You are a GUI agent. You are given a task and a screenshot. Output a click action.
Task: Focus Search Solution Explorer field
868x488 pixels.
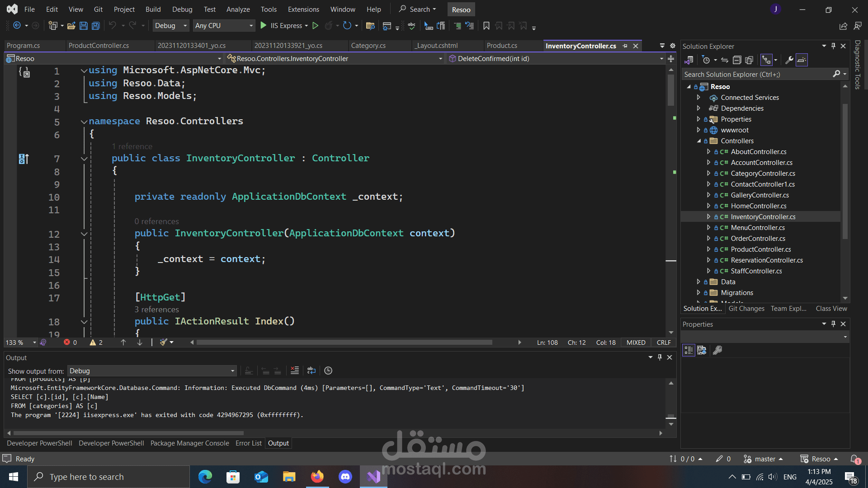(759, 74)
